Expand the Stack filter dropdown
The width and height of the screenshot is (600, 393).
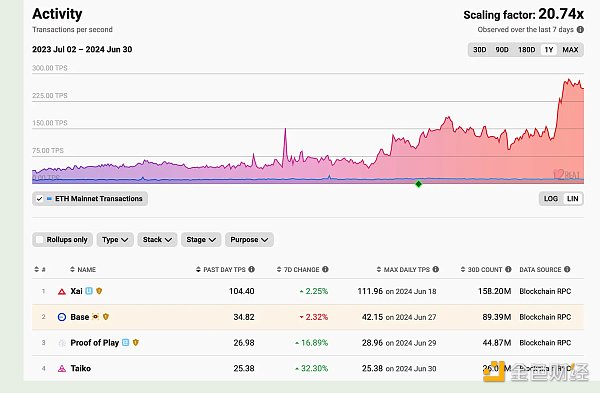click(157, 240)
